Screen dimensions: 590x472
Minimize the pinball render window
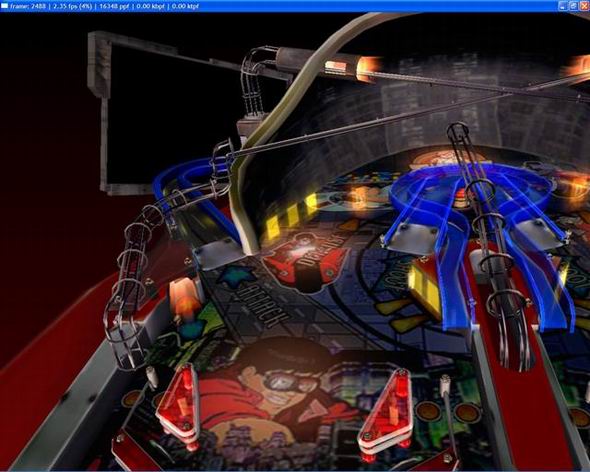tap(563, 6)
